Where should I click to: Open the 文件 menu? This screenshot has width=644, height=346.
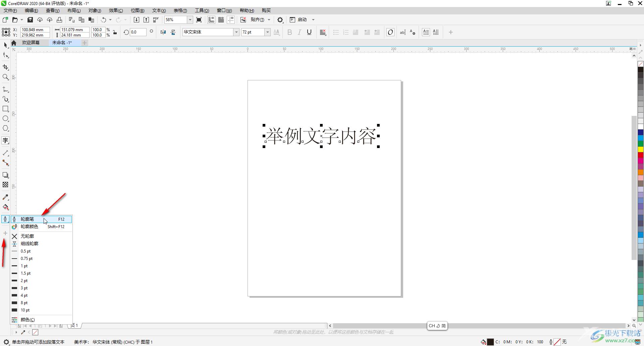pyautogui.click(x=10, y=10)
